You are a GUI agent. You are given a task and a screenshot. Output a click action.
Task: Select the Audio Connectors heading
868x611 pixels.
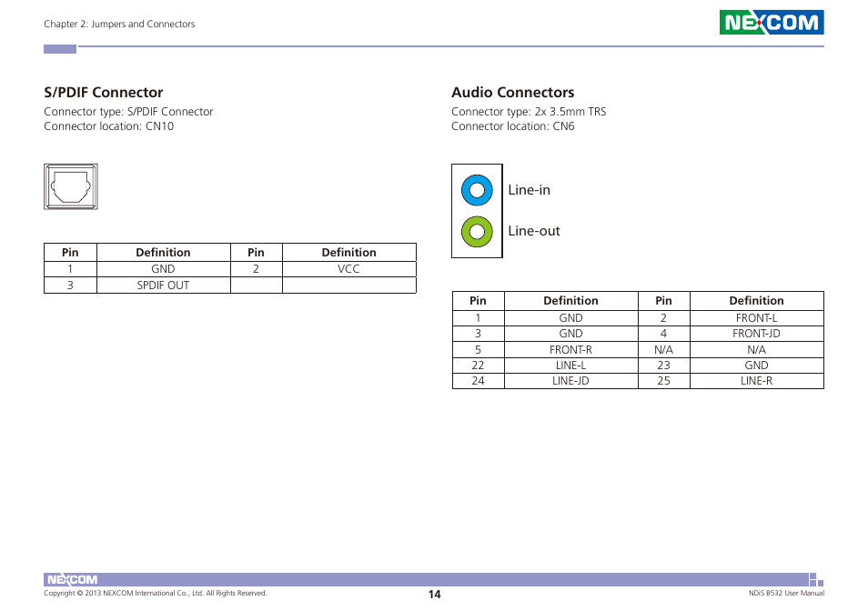(x=512, y=93)
